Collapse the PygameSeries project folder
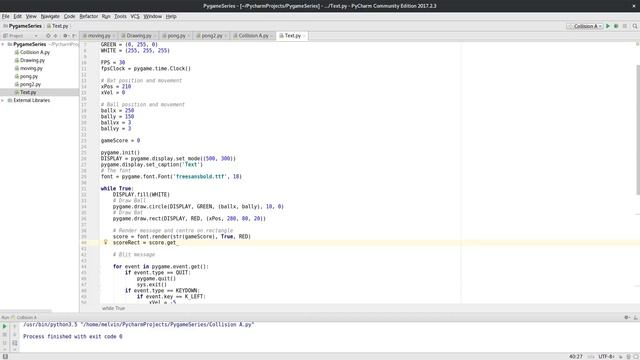Screen dimensions: 640x360 [x=3, y=44]
